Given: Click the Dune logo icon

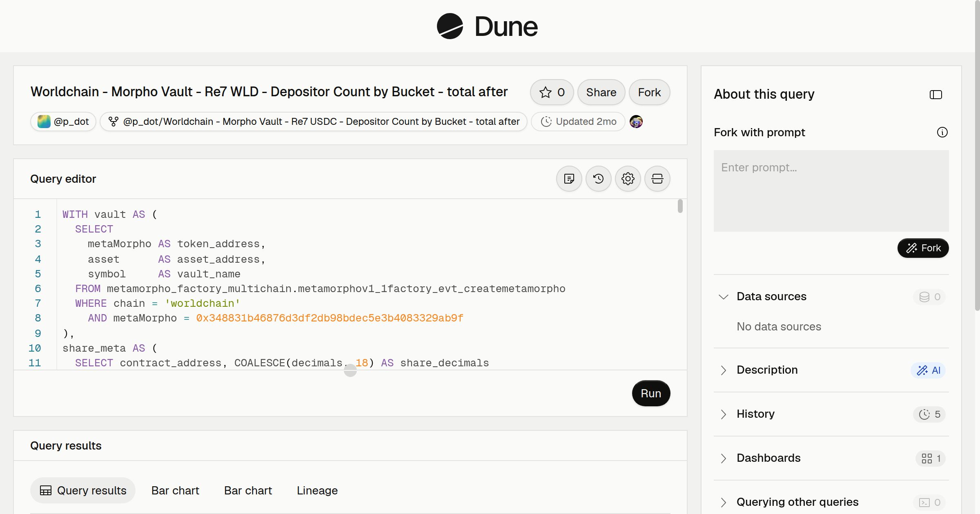Looking at the screenshot, I should 450,26.
